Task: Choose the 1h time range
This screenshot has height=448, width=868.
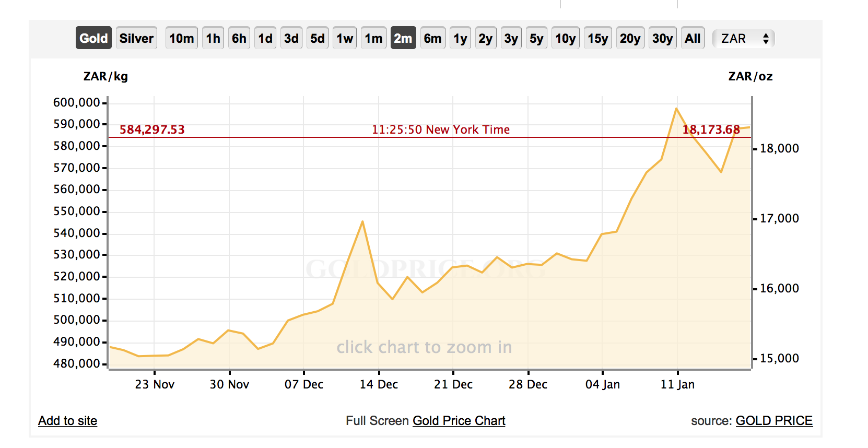Action: (x=213, y=38)
